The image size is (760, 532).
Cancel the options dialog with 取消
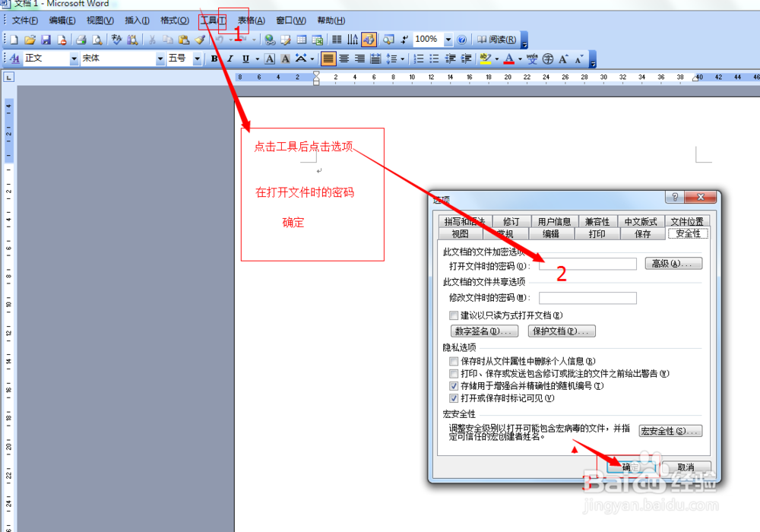click(x=686, y=467)
